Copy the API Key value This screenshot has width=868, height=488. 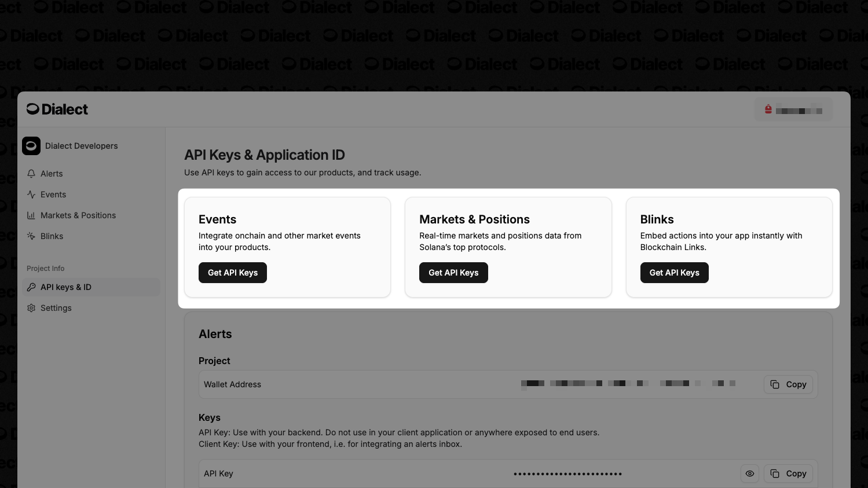pos(789,474)
